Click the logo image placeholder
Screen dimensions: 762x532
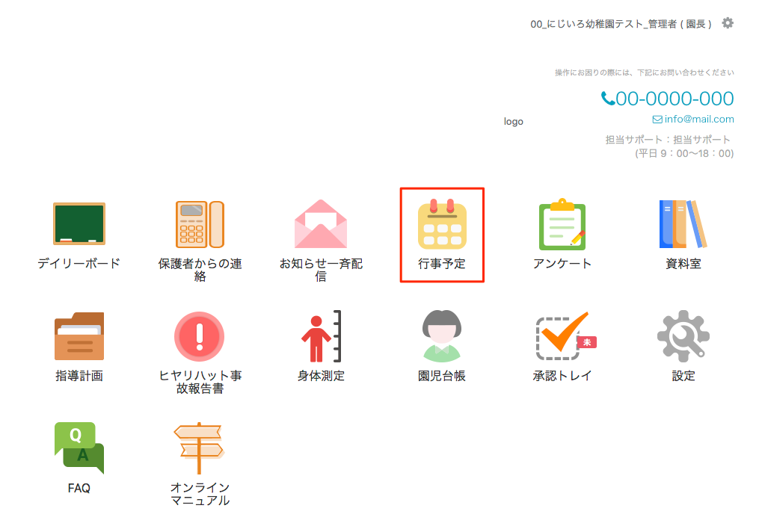pyautogui.click(x=514, y=122)
